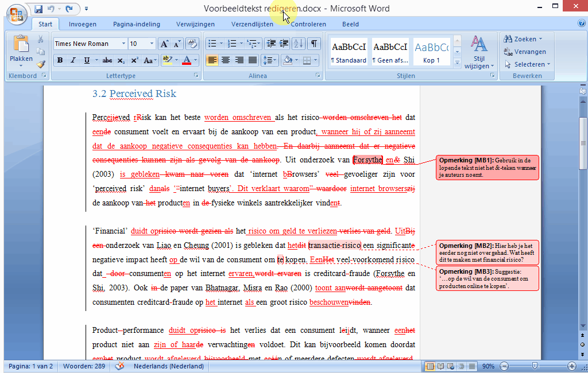
Task: Apply paragraph shading with paint bucket
Action: 288,60
